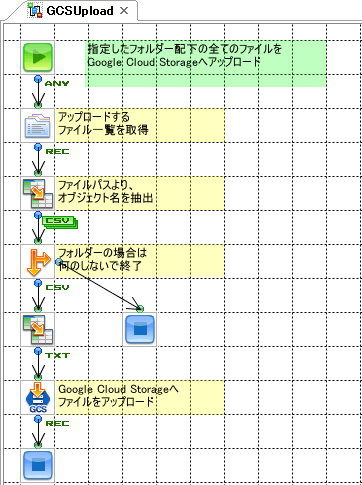Click the TXT stream label
362x485 pixels.
coord(57,356)
